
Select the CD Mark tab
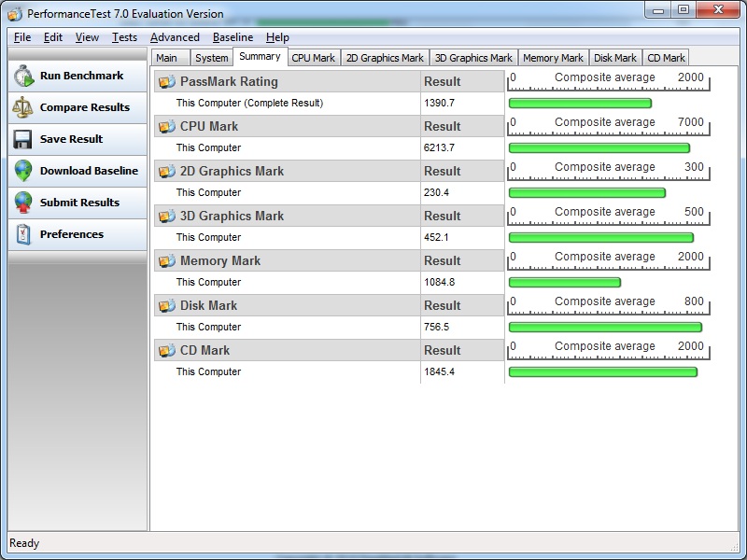pos(666,58)
